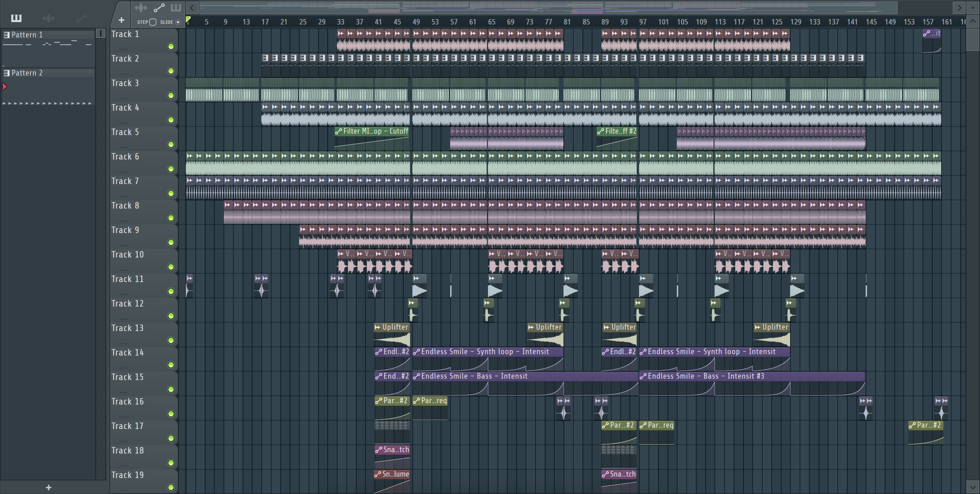
Task: Open Track 10 options via its three dots
Action: tap(122, 270)
